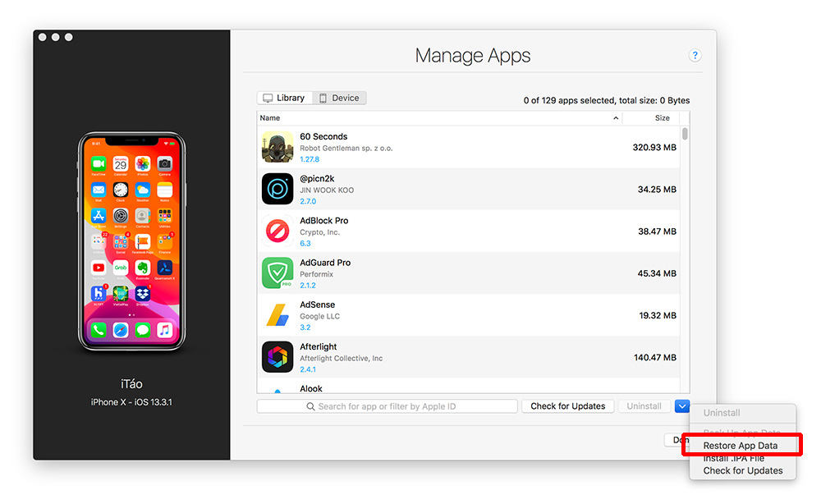Screen dimensions: 821x504
Task: Click the apps selected status text
Action: (x=607, y=100)
